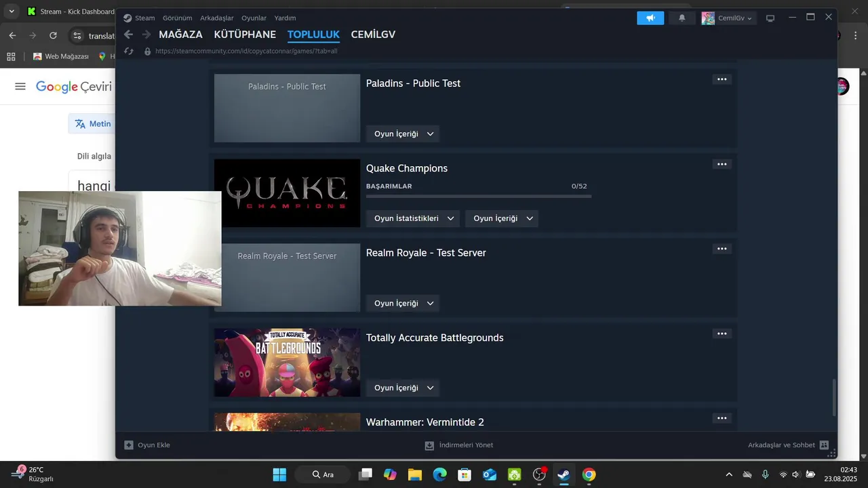Open Microsoft Edge from the taskbar
This screenshot has height=488, width=868.
(440, 474)
